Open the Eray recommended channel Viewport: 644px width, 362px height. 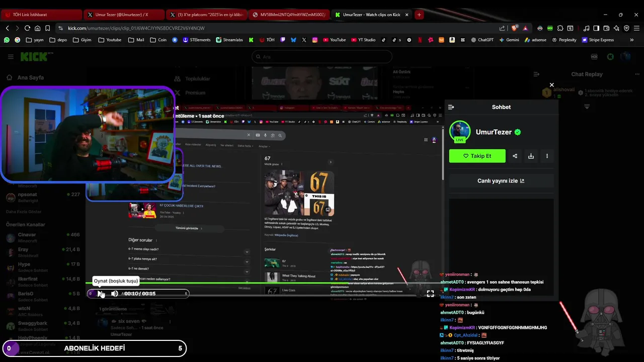click(x=43, y=252)
